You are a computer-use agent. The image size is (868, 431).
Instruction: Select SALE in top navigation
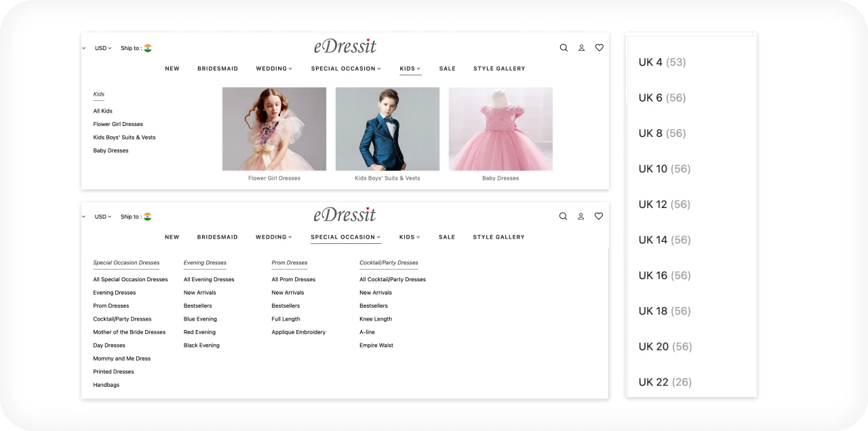pos(447,68)
